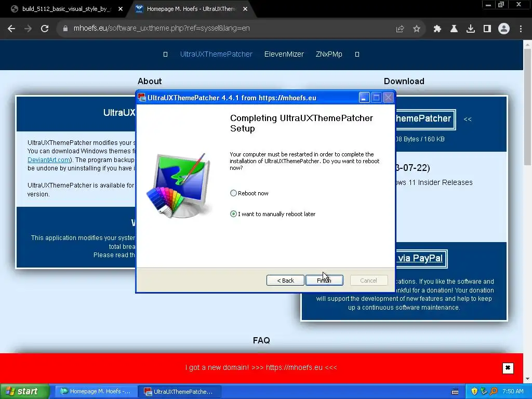The height and width of the screenshot is (399, 532).
Task: Click the 7:50 AM clock
Action: [x=513, y=391]
